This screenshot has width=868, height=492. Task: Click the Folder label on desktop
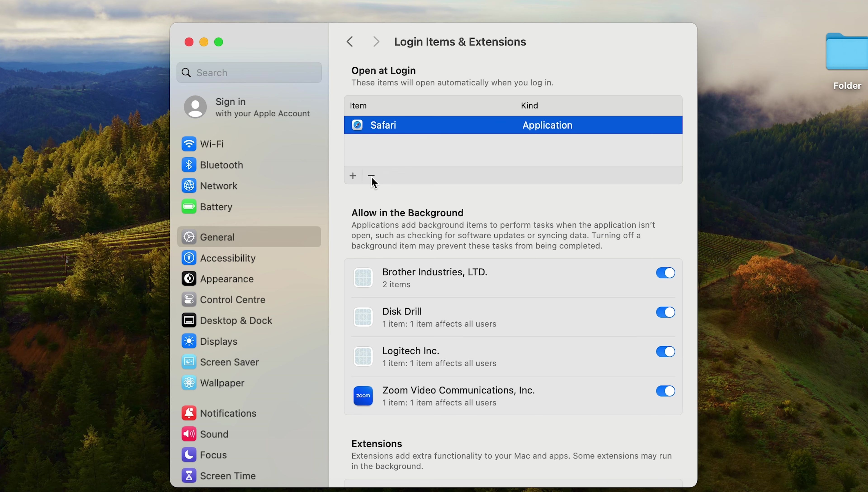(x=847, y=86)
